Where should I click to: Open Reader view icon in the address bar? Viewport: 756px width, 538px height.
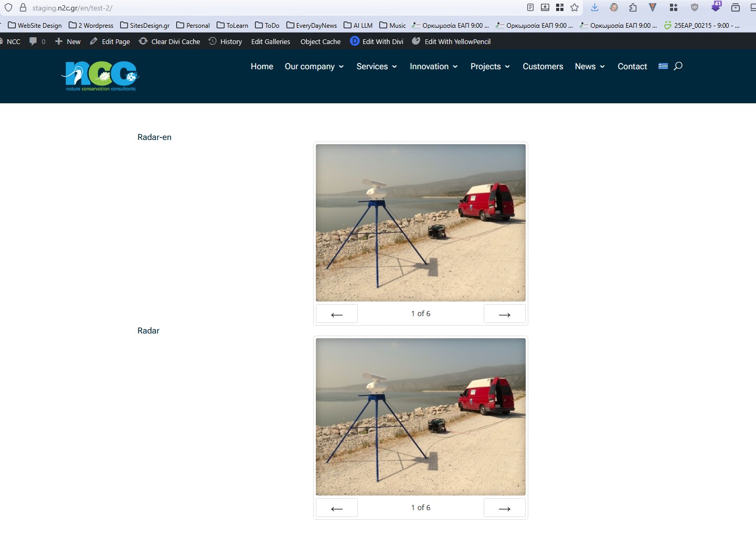click(x=530, y=7)
